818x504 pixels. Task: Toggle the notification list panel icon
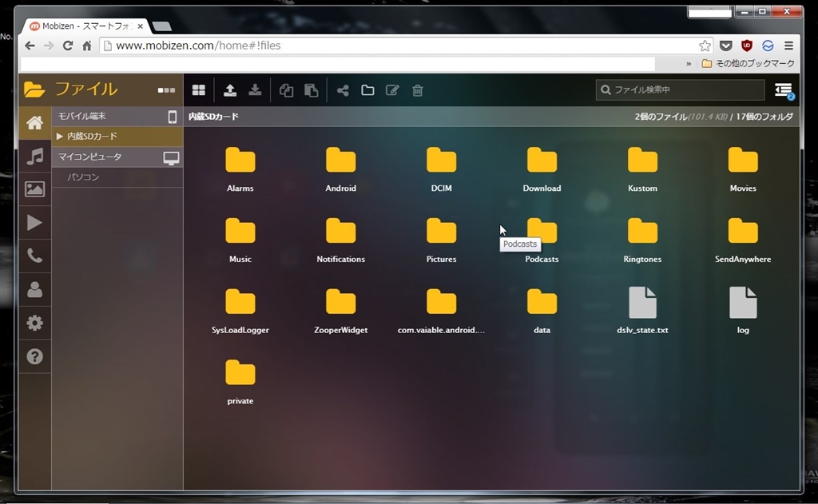click(x=783, y=90)
